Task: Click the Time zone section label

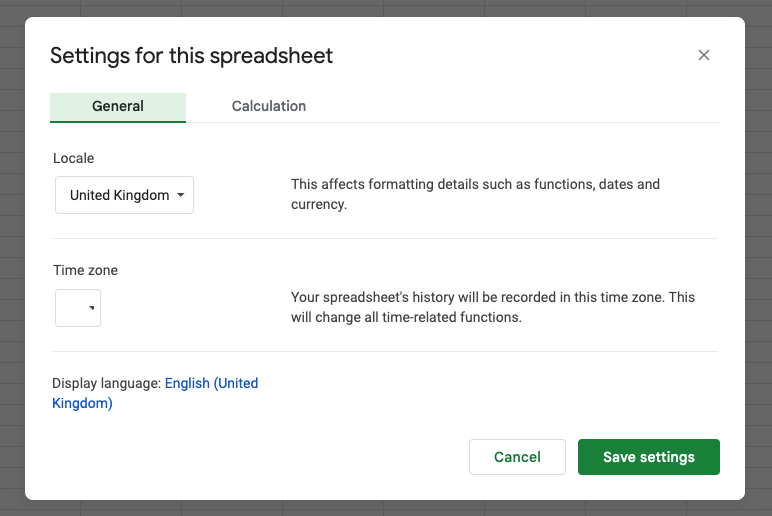Action: click(85, 270)
